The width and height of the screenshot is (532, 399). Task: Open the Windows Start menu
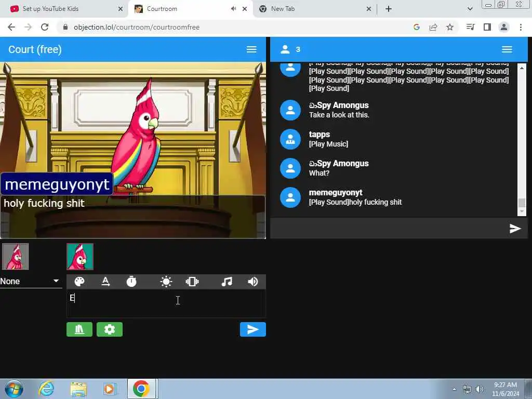[14, 389]
